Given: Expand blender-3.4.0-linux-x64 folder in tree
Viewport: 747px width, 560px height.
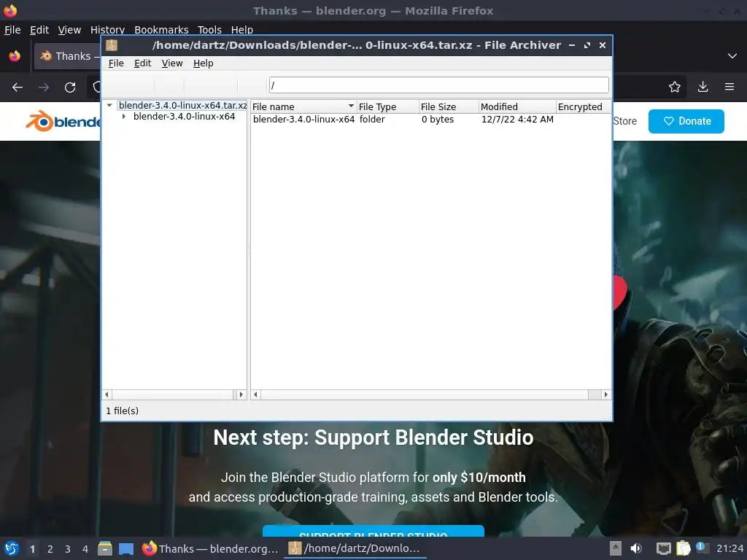Looking at the screenshot, I should click(124, 117).
